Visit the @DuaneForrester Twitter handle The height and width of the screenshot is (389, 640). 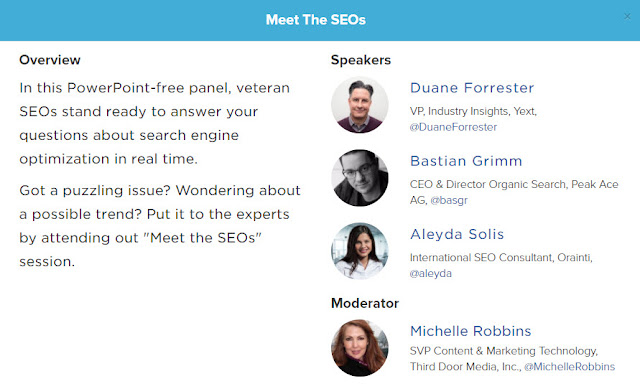453,127
